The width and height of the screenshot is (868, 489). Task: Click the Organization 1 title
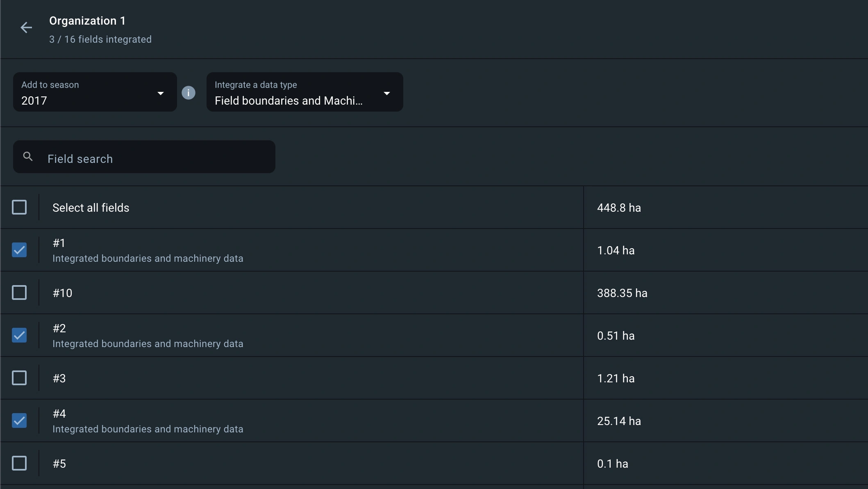pos(87,21)
